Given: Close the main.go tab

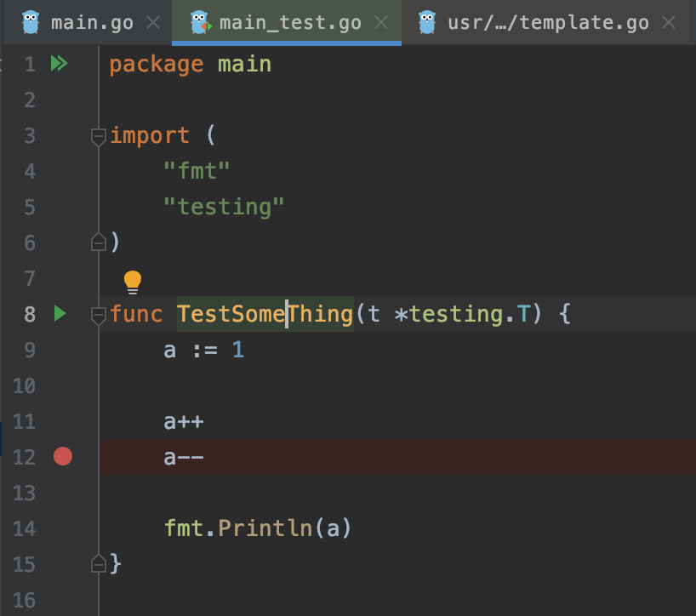Looking at the screenshot, I should (153, 22).
